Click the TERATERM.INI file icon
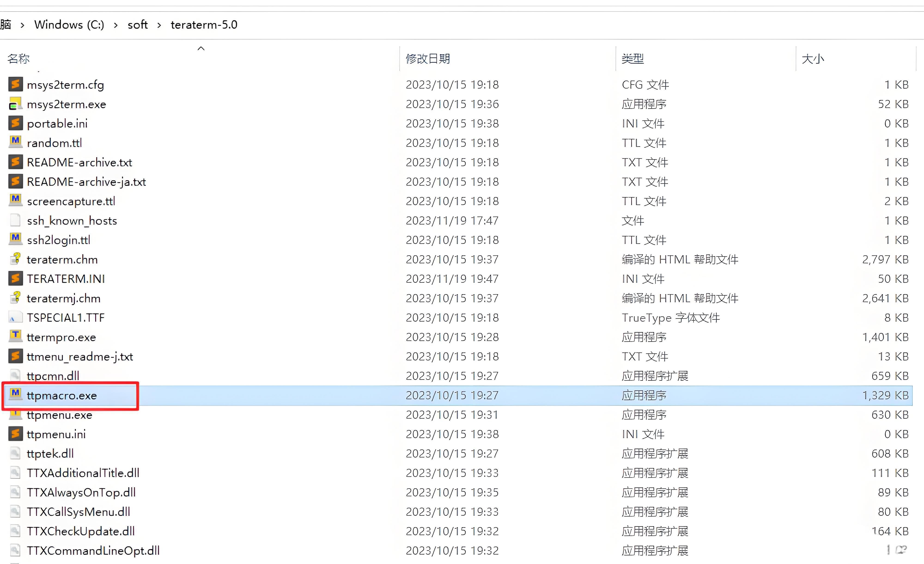This screenshot has height=564, width=924. [x=15, y=279]
